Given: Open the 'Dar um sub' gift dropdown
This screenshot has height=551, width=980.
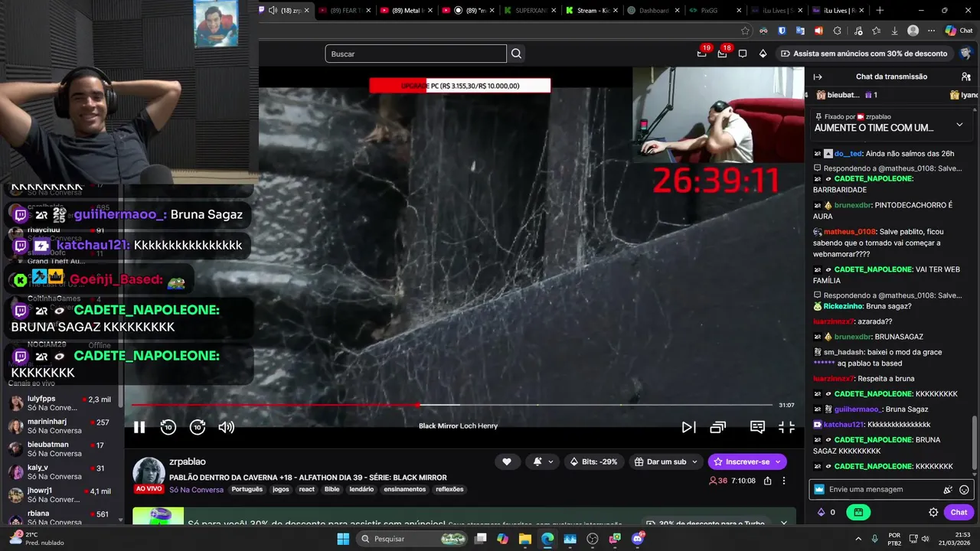Looking at the screenshot, I should [666, 461].
